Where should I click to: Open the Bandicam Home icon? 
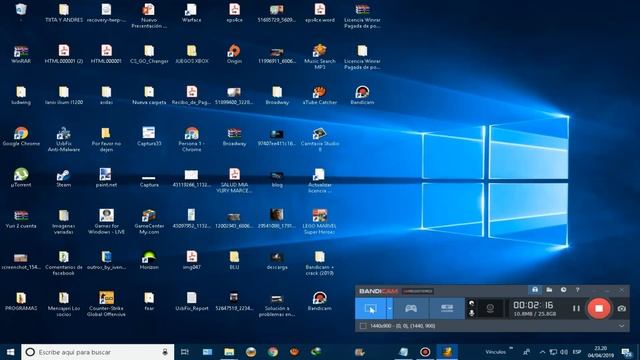[x=535, y=290]
